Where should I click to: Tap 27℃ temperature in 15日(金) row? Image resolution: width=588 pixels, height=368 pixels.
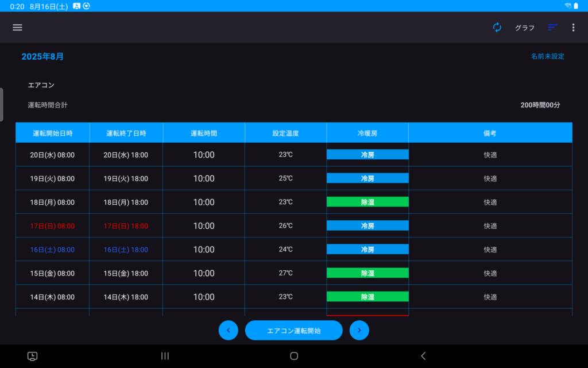click(285, 273)
